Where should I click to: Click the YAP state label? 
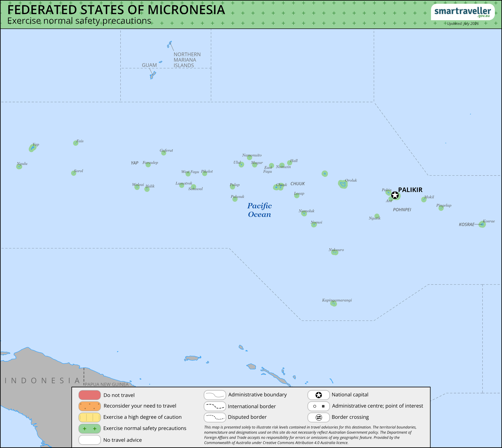pos(134,163)
